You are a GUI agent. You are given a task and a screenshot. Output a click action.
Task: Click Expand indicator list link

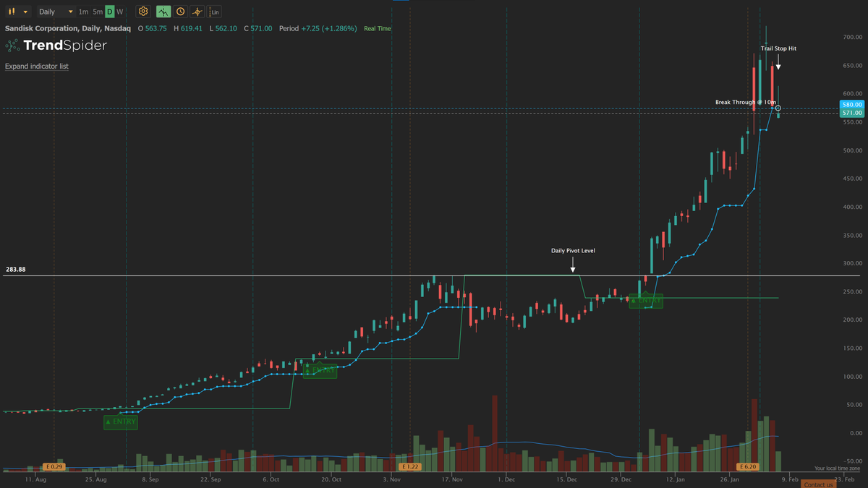[x=37, y=67]
